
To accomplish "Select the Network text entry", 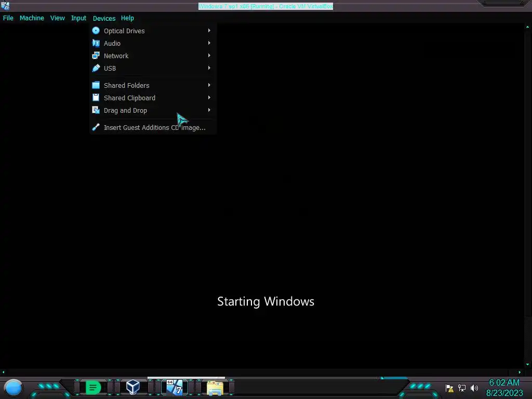I will [x=116, y=56].
